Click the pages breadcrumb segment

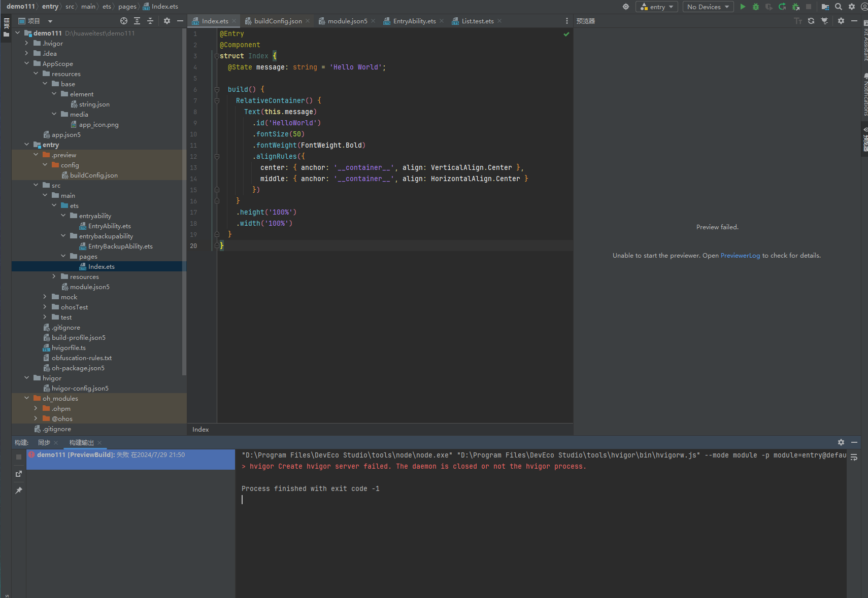click(127, 7)
